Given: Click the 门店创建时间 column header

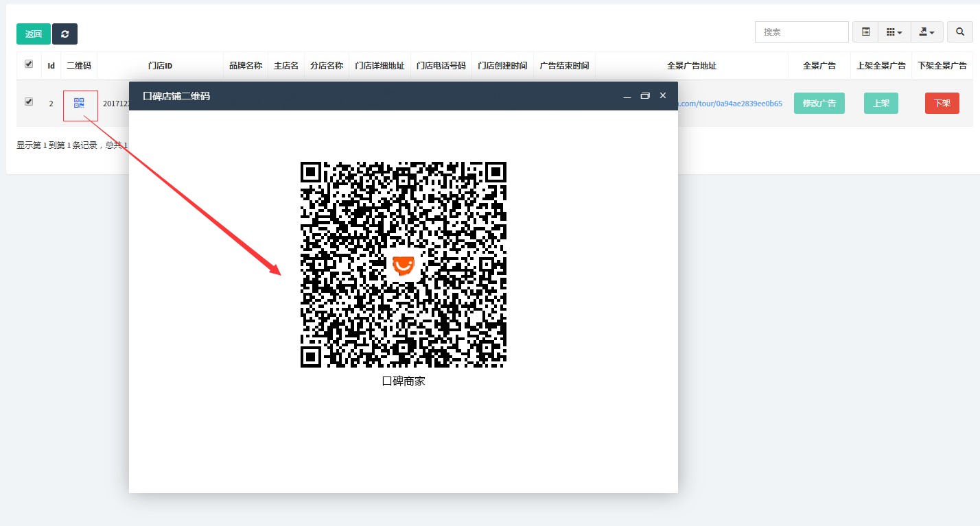Looking at the screenshot, I should 503,66.
